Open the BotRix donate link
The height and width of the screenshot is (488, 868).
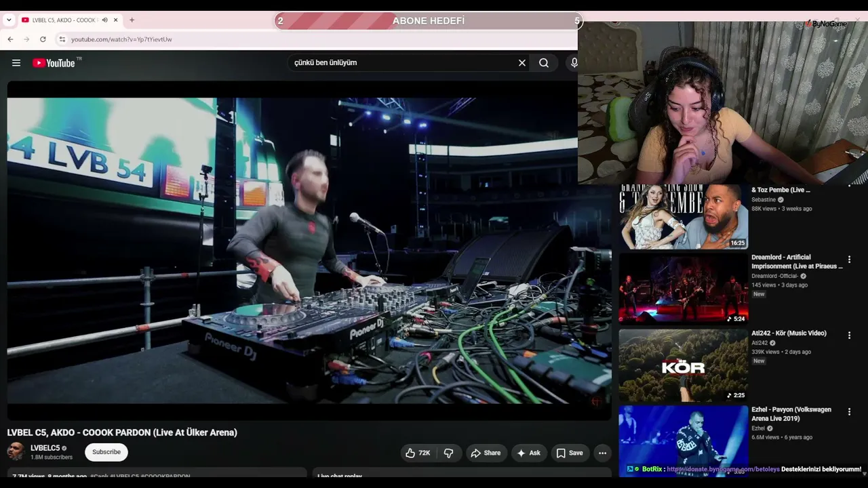(723, 469)
